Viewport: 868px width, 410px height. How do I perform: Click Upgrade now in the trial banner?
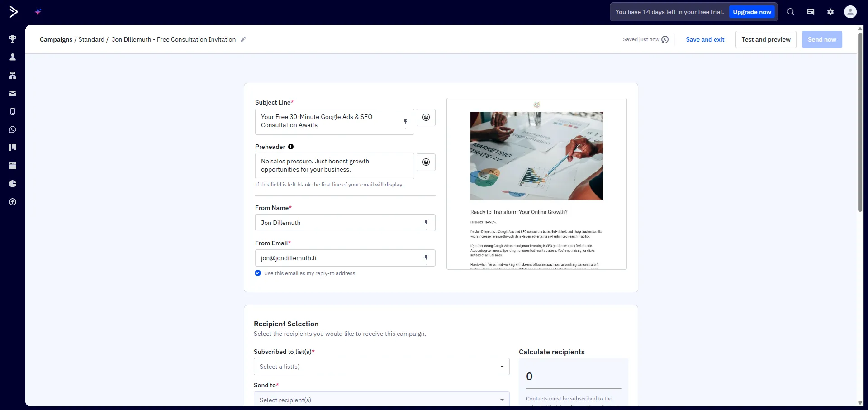752,12
